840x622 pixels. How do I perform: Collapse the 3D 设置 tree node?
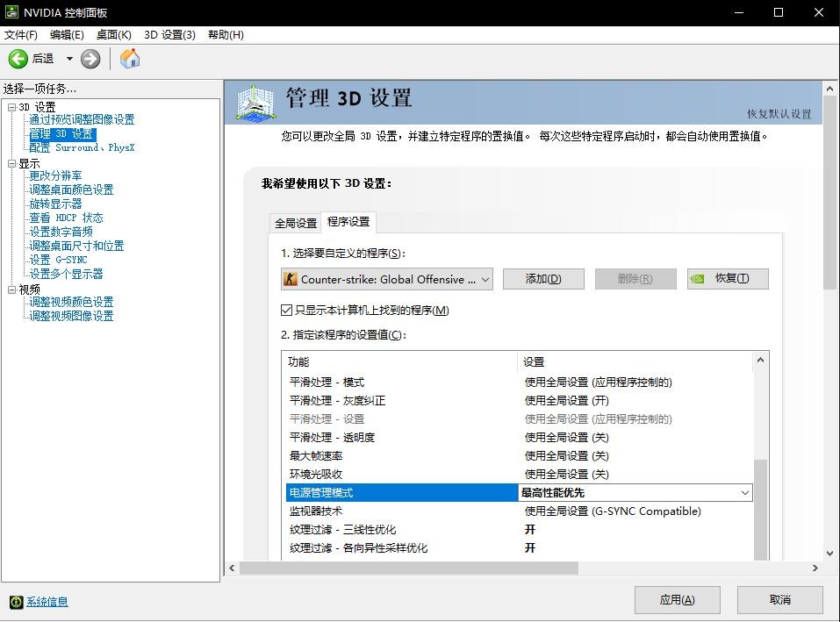(x=11, y=107)
